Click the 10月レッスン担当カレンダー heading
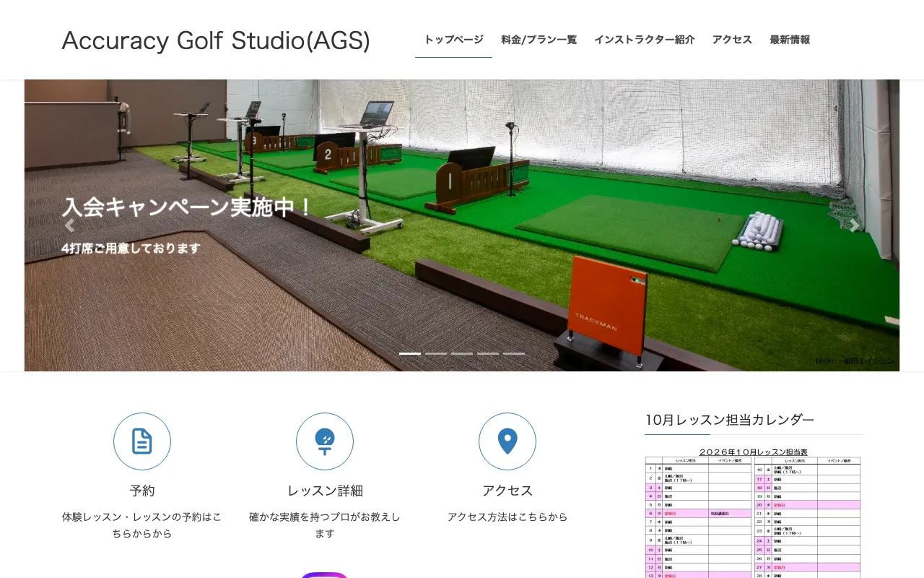This screenshot has width=924, height=578. coord(730,420)
